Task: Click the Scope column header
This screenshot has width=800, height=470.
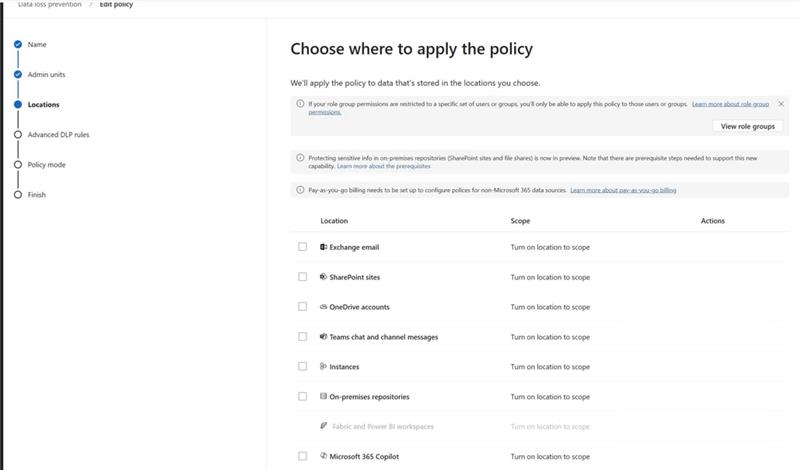Action: click(520, 221)
